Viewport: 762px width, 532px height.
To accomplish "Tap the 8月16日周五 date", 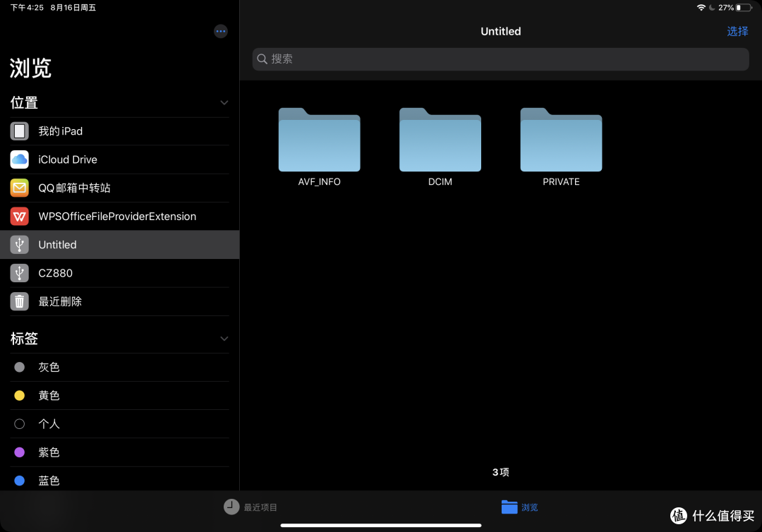I will click(x=73, y=8).
